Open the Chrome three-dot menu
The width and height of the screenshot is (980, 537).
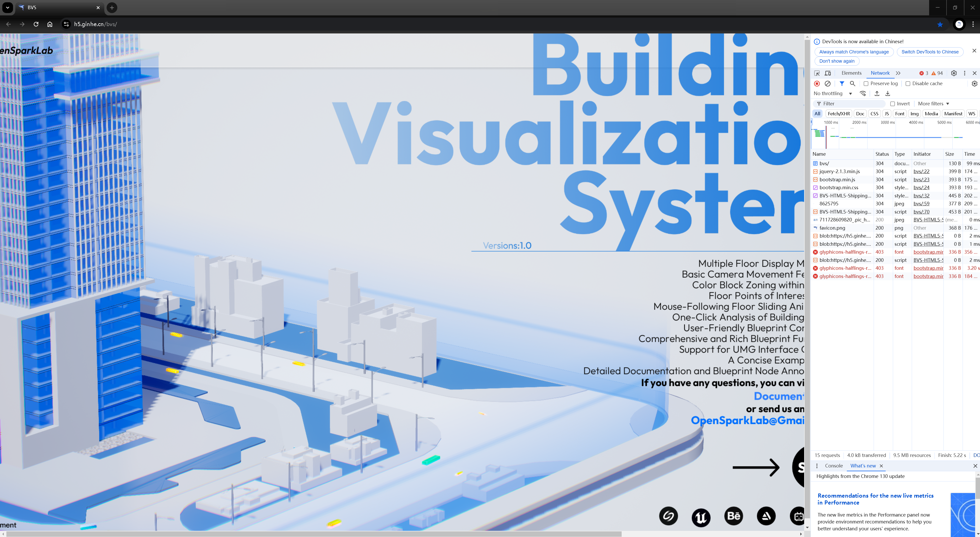pyautogui.click(x=973, y=24)
